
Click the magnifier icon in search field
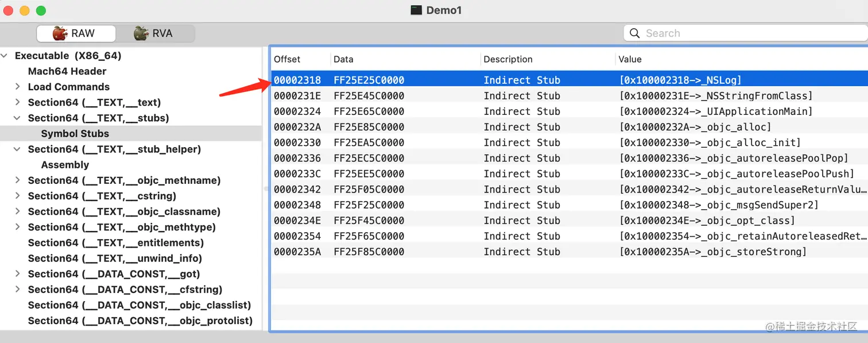tap(634, 33)
